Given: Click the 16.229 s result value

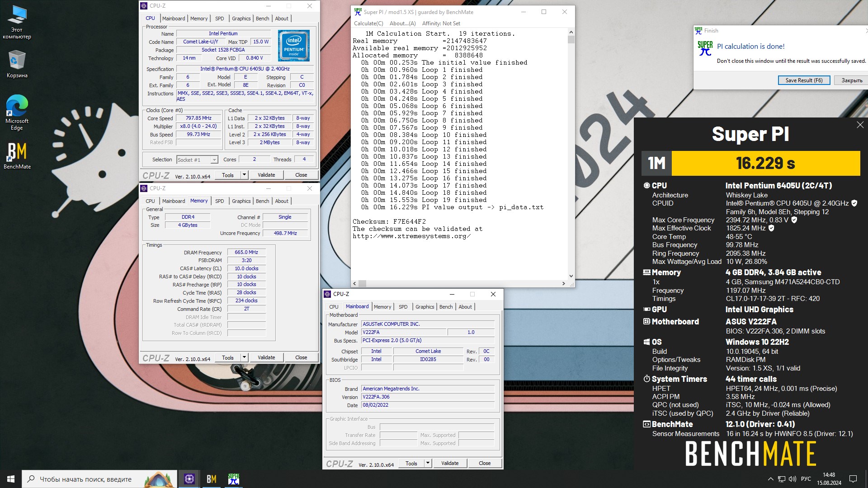Looking at the screenshot, I should pyautogui.click(x=765, y=163).
